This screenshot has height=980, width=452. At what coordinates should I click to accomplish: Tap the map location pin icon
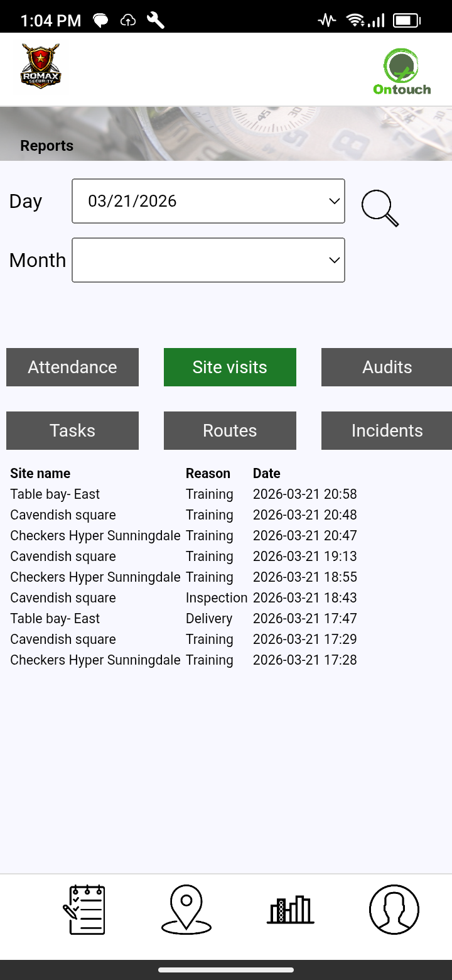pos(186,909)
